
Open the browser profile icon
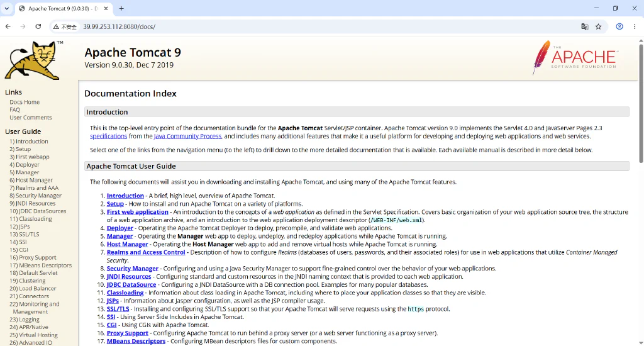point(619,26)
